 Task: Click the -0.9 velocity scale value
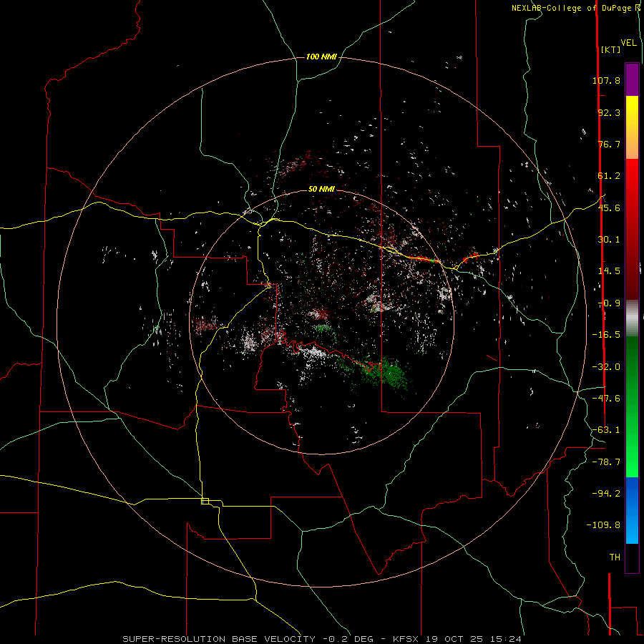point(609,303)
